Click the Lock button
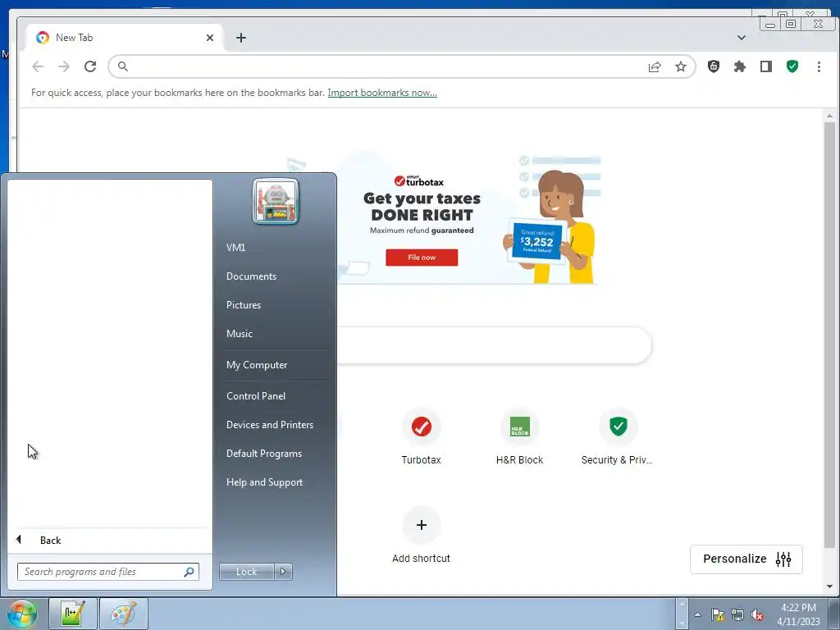 pos(247,572)
